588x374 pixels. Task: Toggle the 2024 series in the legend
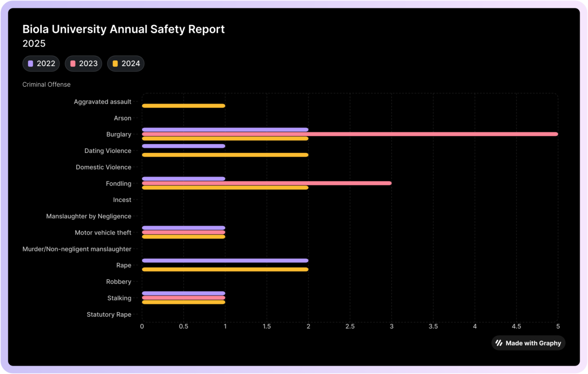tap(125, 63)
